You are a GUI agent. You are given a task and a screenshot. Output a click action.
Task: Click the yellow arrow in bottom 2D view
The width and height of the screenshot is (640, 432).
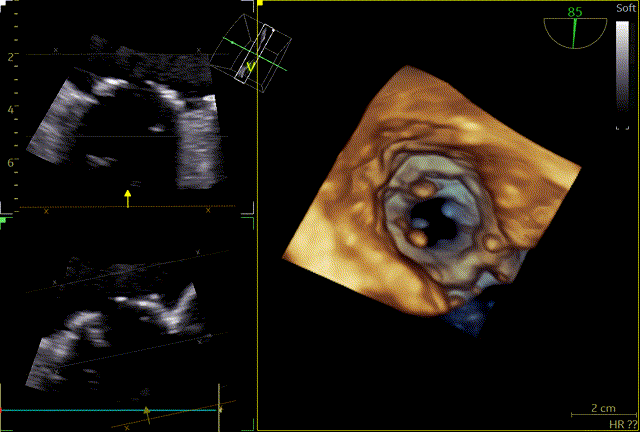point(148,411)
